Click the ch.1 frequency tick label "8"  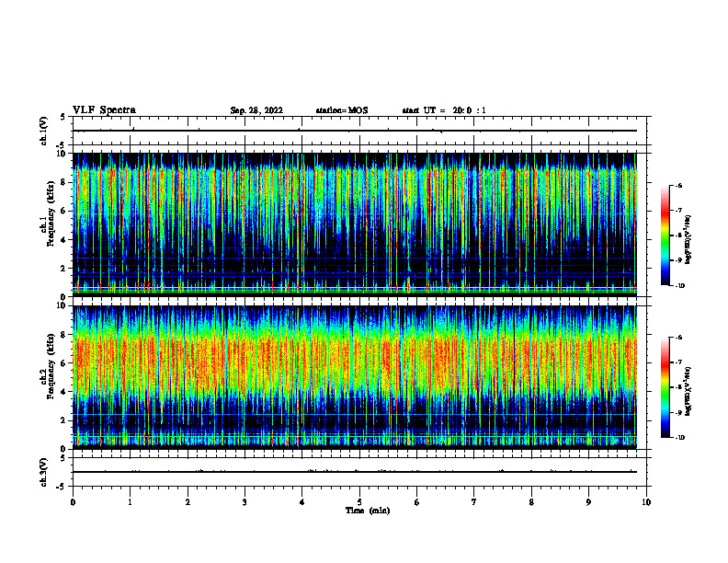tap(64, 182)
